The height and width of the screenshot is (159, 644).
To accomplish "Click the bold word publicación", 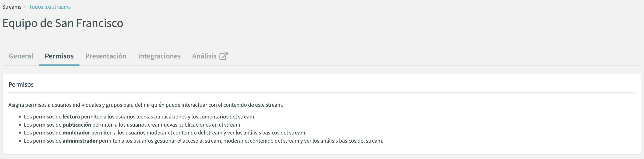I will point(77,125).
